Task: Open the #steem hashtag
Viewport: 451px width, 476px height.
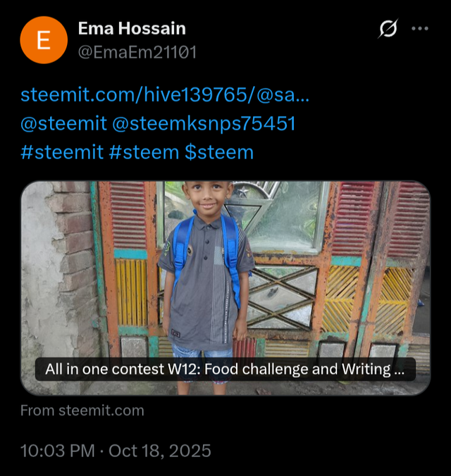Action: click(x=144, y=152)
